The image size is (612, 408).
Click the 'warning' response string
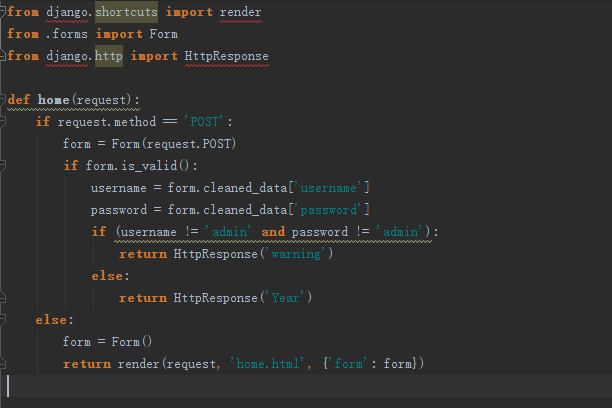click(x=294, y=253)
